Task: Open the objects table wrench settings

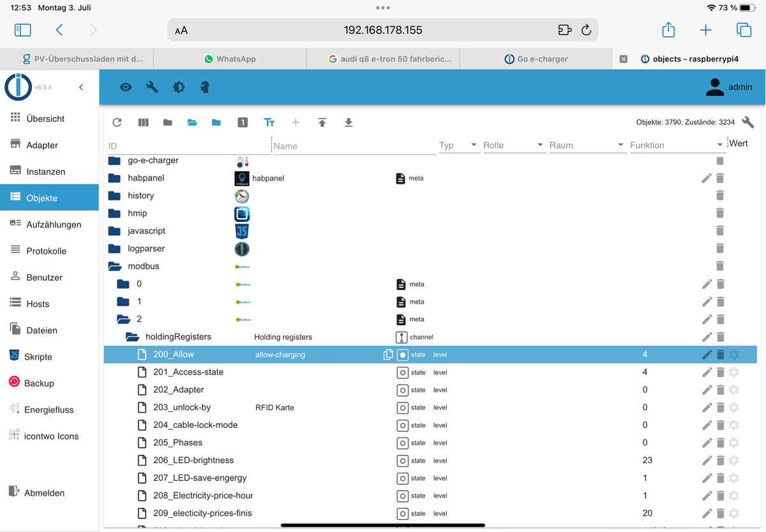Action: click(x=748, y=122)
